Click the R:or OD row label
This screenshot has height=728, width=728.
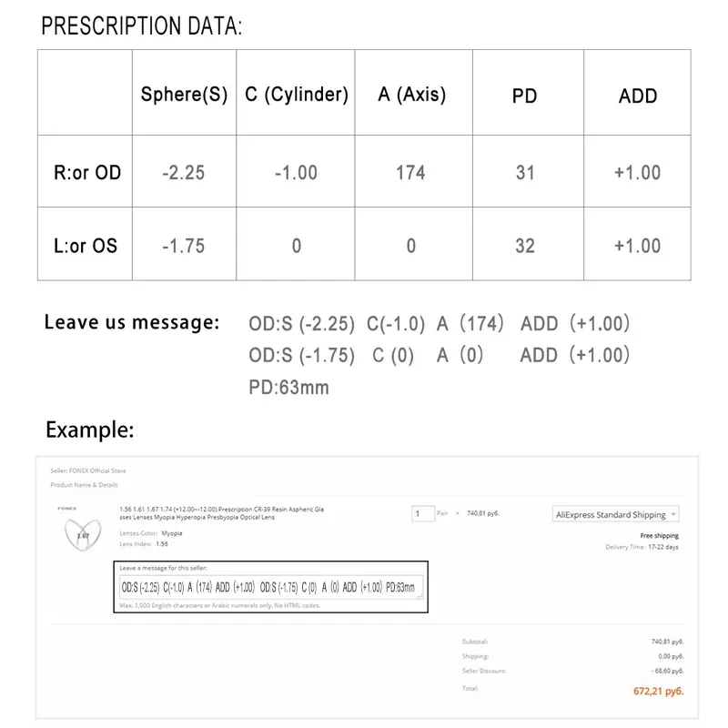point(86,172)
